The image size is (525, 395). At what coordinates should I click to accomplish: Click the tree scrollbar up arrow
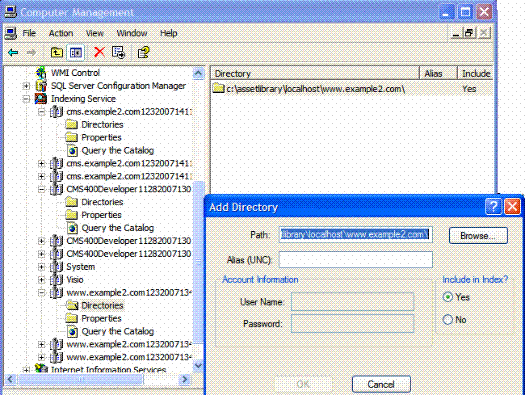click(199, 73)
